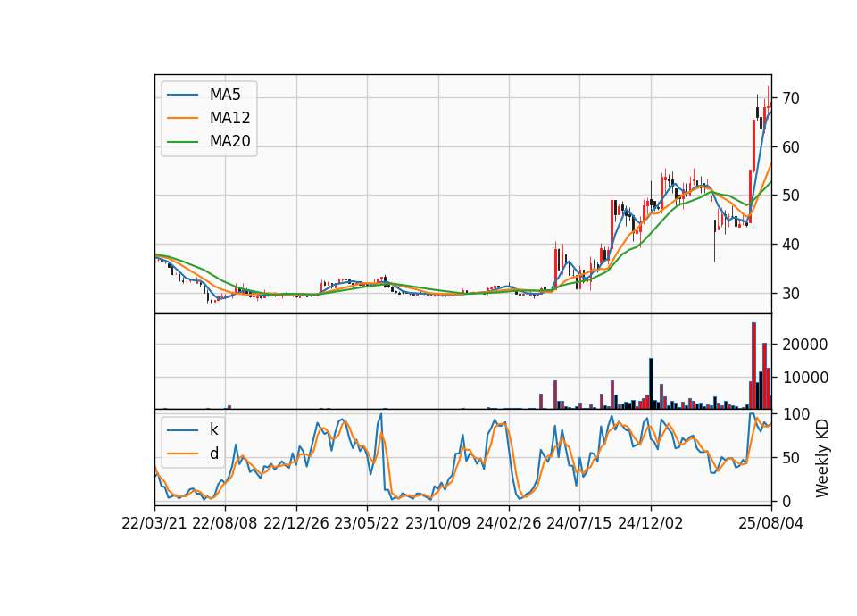Click the d legend entry

click(213, 454)
